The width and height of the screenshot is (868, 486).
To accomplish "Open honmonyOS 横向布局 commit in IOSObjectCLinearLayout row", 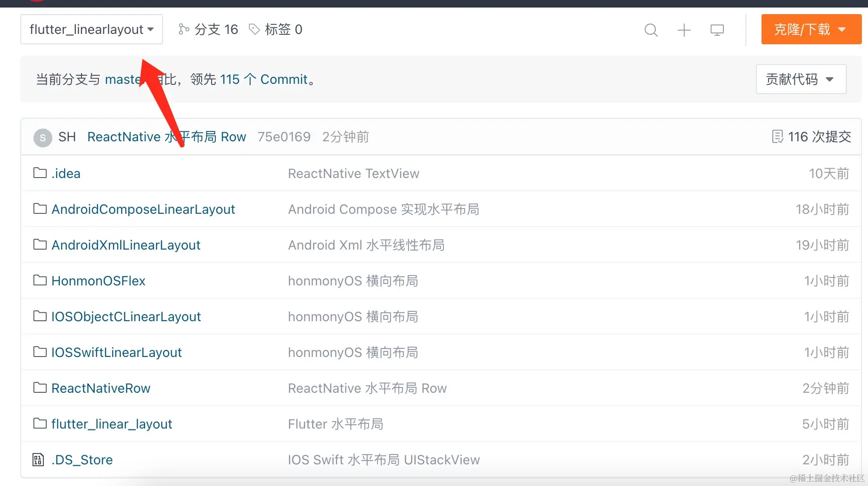I will (353, 316).
